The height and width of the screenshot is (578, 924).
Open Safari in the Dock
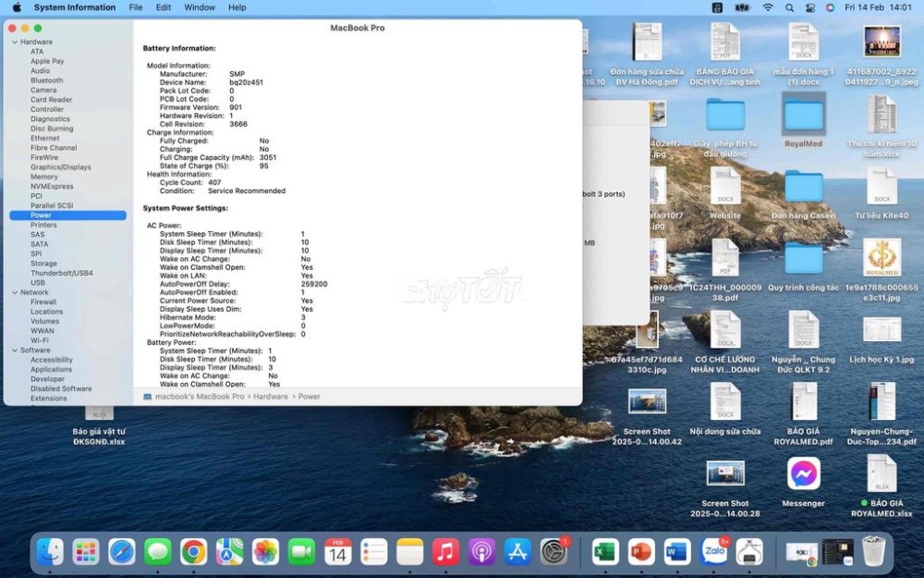(x=122, y=553)
